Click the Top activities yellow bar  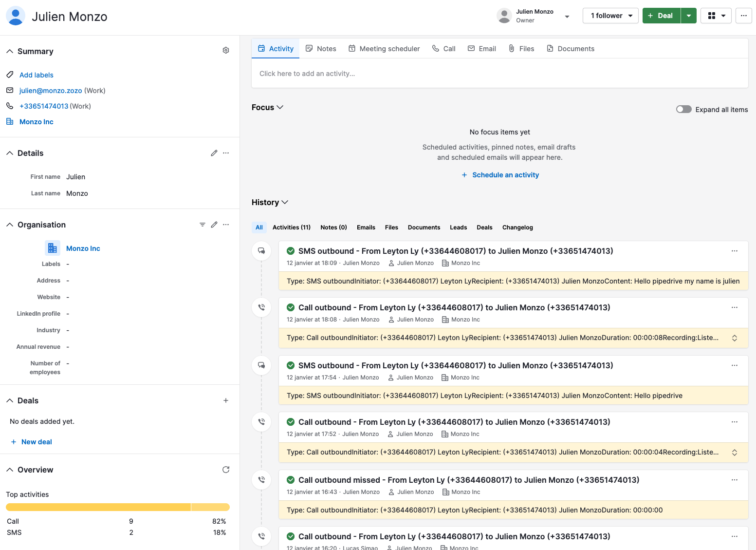coord(98,507)
